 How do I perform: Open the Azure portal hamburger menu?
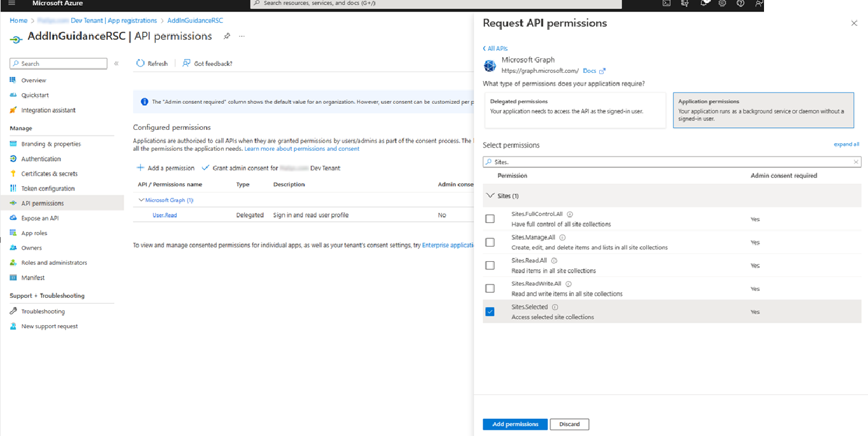pos(11,3)
